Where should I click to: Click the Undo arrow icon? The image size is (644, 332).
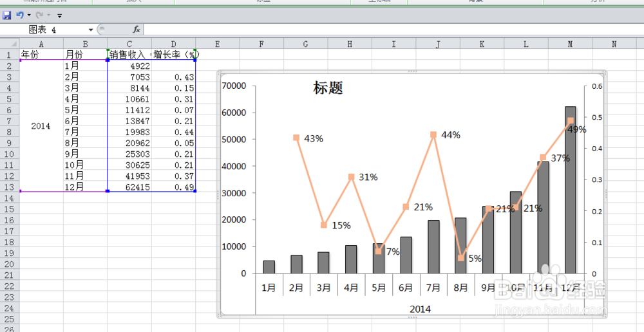click(x=20, y=15)
